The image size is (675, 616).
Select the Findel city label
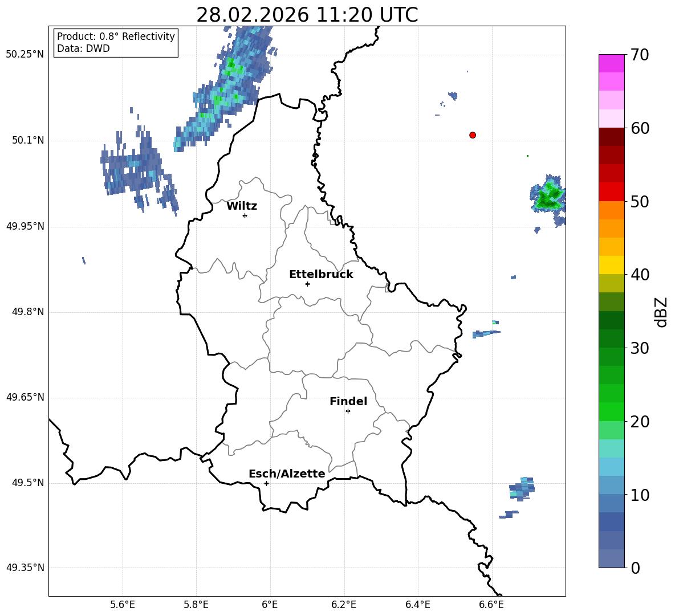tap(348, 401)
